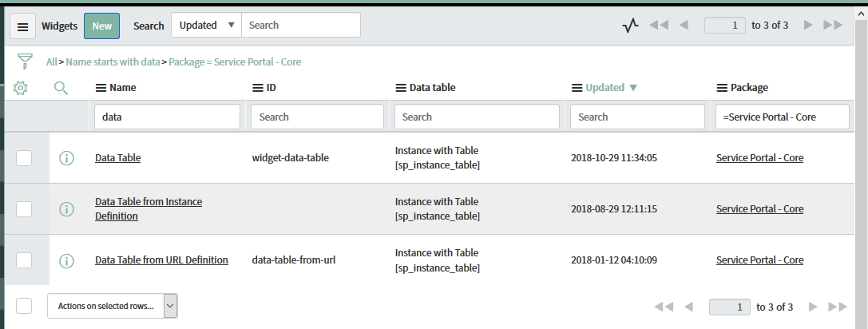Click the filter funnel icon
The width and height of the screenshot is (868, 329).
point(26,61)
